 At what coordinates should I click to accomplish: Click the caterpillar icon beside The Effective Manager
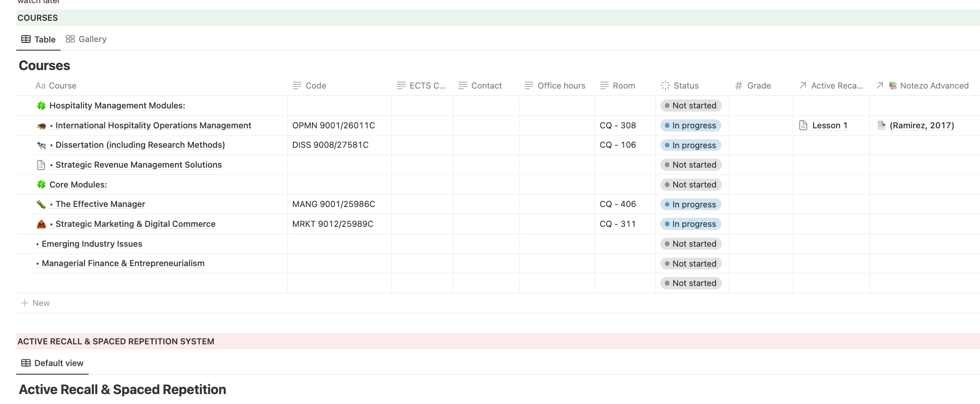pos(41,204)
